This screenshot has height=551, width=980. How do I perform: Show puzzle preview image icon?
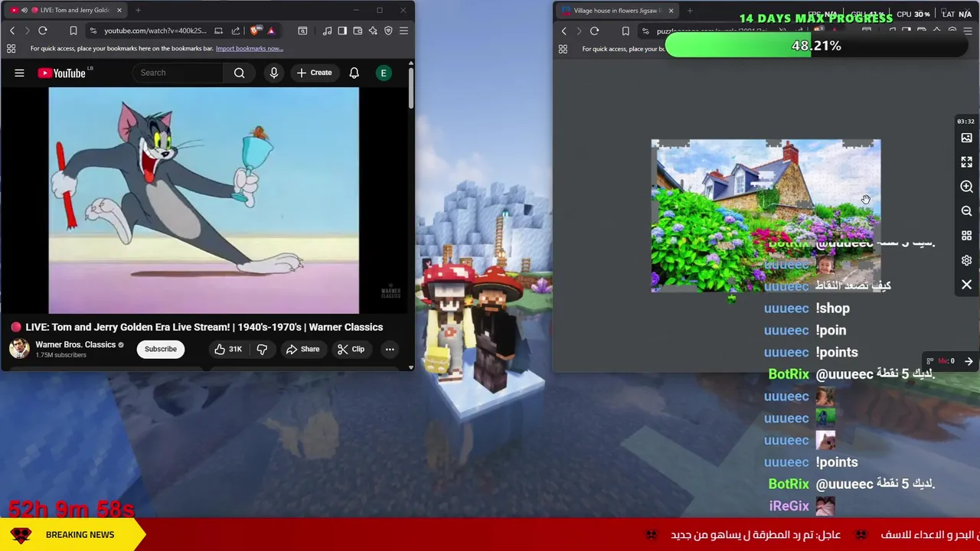point(966,138)
